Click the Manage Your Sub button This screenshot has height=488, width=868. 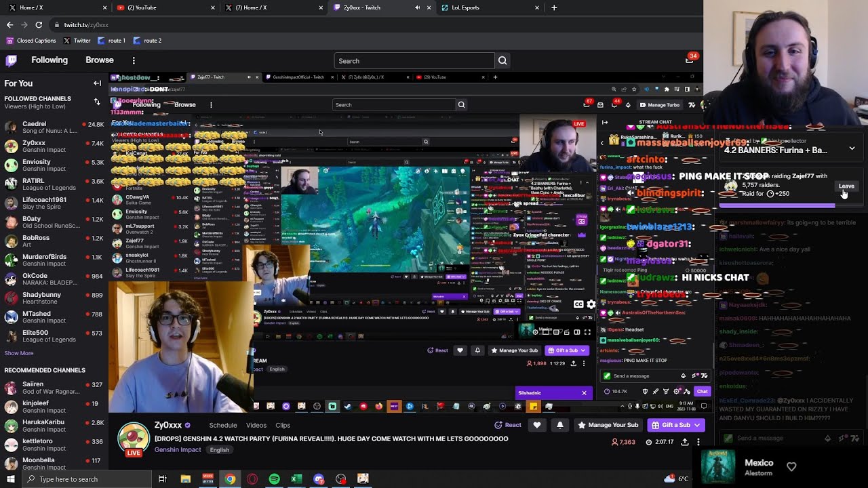pos(608,425)
